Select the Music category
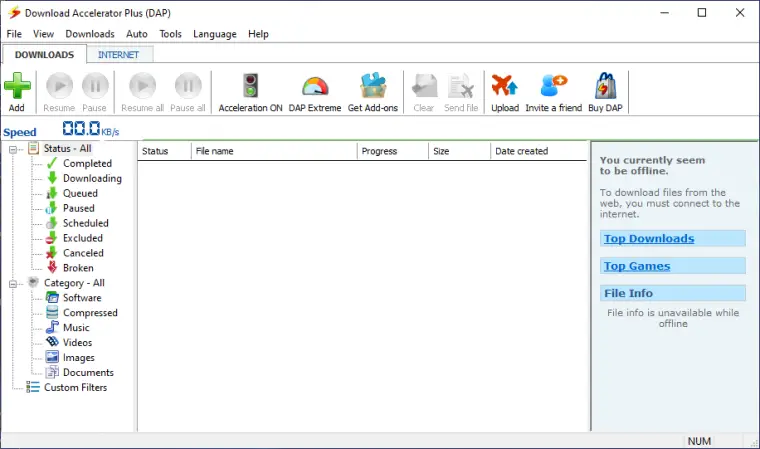760x449 pixels. point(76,328)
